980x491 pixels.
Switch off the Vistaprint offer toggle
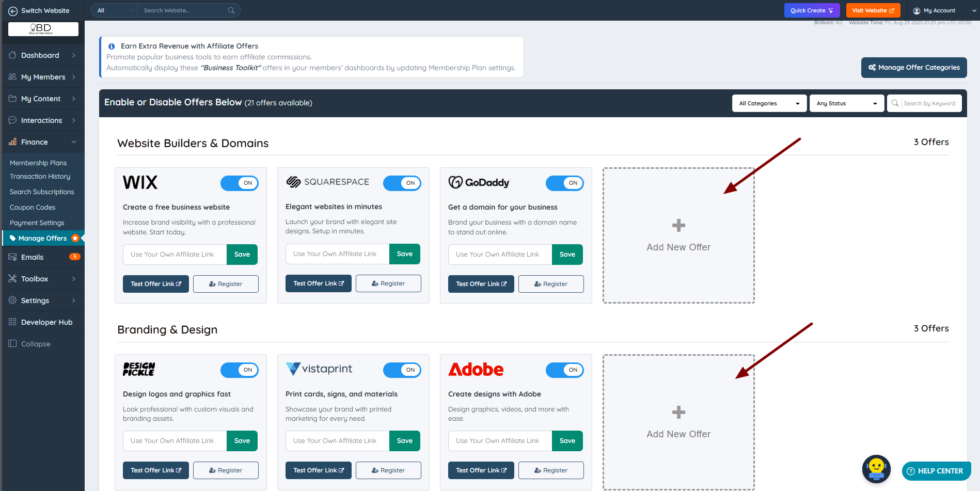pos(402,370)
